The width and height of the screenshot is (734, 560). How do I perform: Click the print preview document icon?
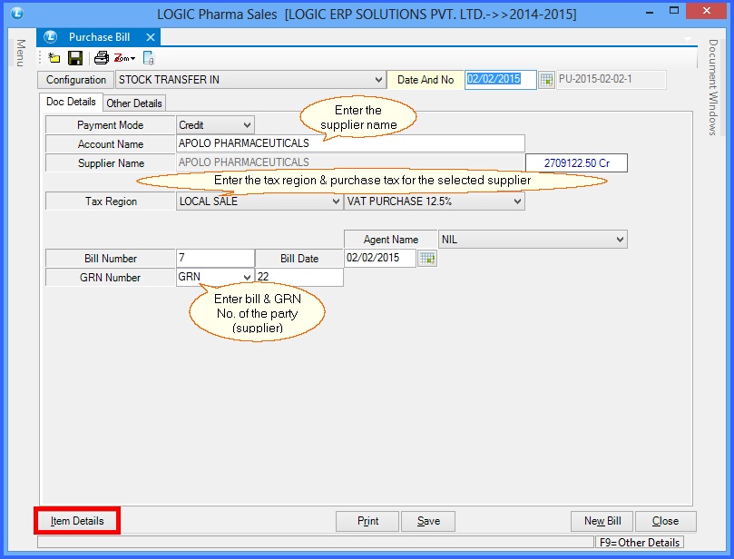[148, 58]
